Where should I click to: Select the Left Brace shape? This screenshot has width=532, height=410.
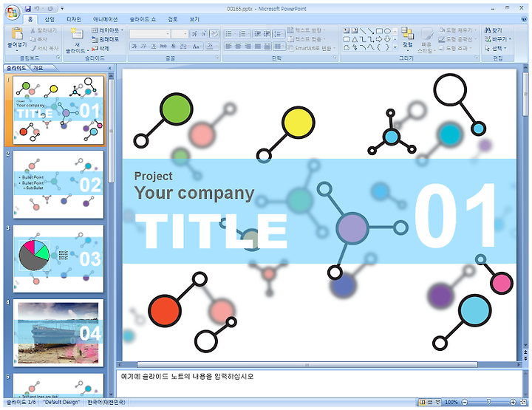pos(379,47)
